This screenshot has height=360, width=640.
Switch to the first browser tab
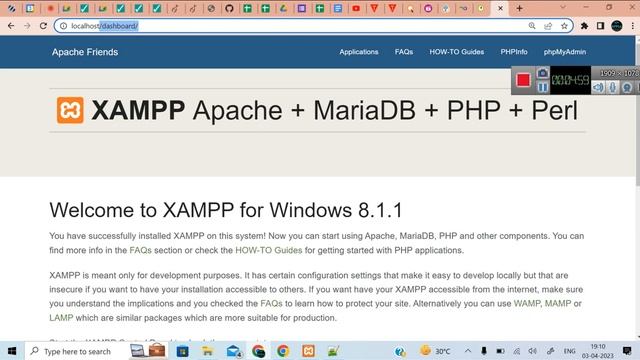point(11,8)
